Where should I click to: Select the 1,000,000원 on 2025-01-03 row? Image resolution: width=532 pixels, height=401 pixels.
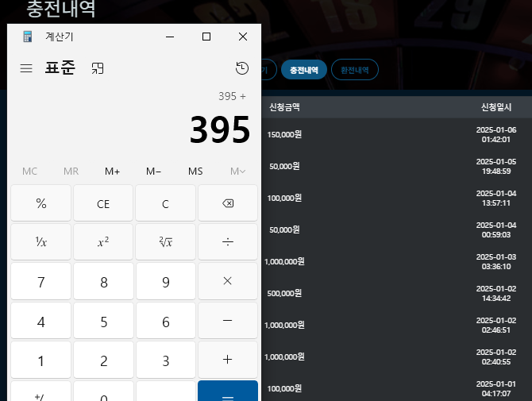click(284, 261)
